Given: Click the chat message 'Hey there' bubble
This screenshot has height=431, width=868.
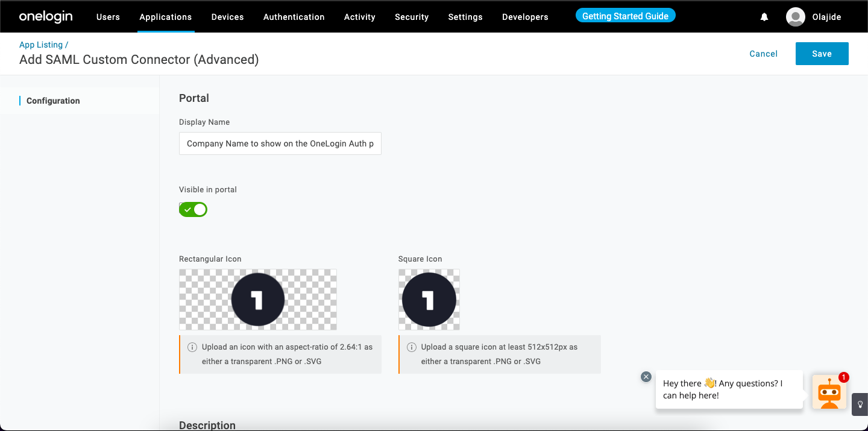Looking at the screenshot, I should [x=729, y=389].
